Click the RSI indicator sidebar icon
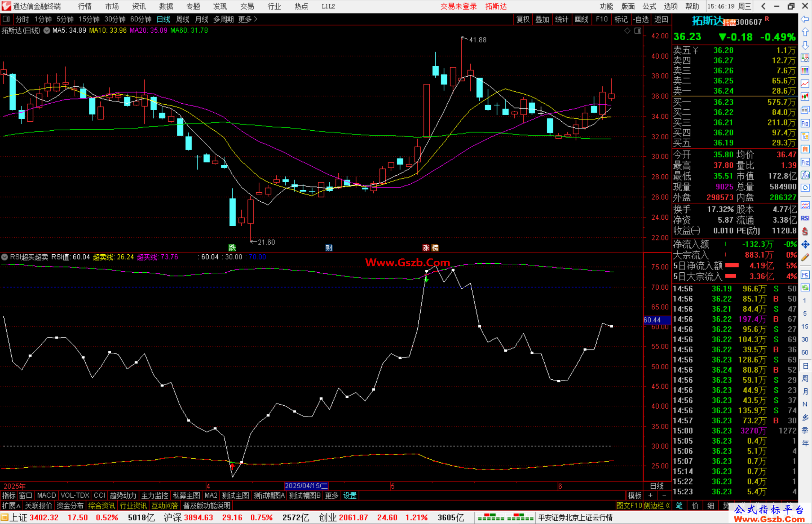 [x=805, y=218]
